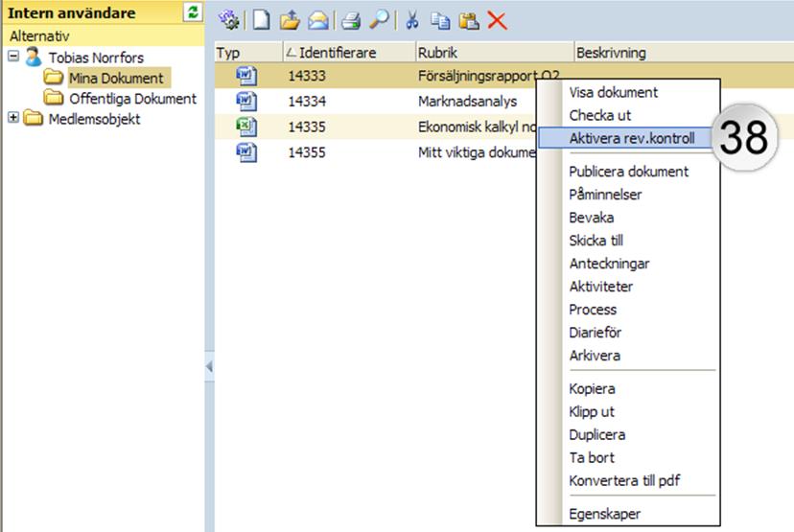The image size is (794, 532).
Task: Click identifier 14333 in the list
Action: point(307,76)
